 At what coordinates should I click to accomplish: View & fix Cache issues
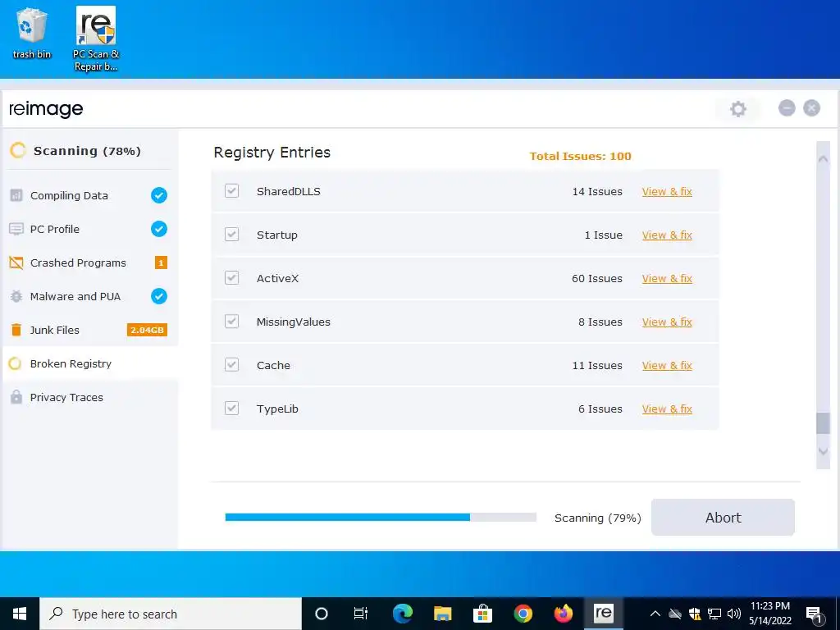click(x=667, y=365)
